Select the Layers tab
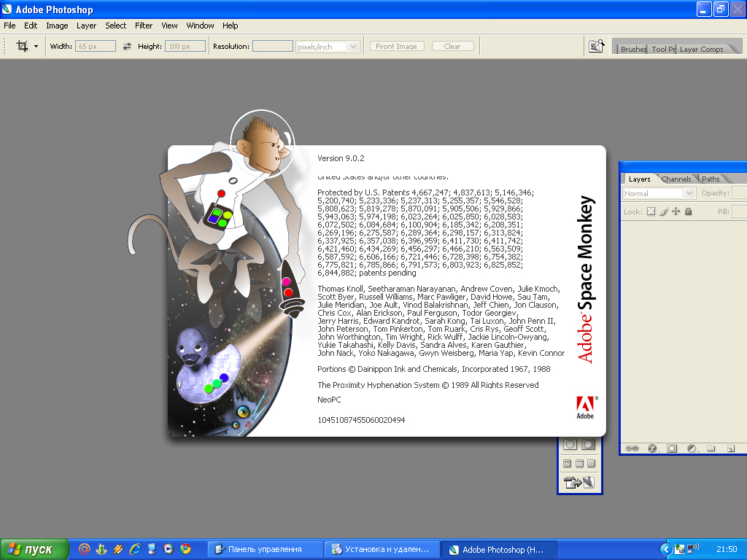Image resolution: width=747 pixels, height=560 pixels. tap(639, 179)
